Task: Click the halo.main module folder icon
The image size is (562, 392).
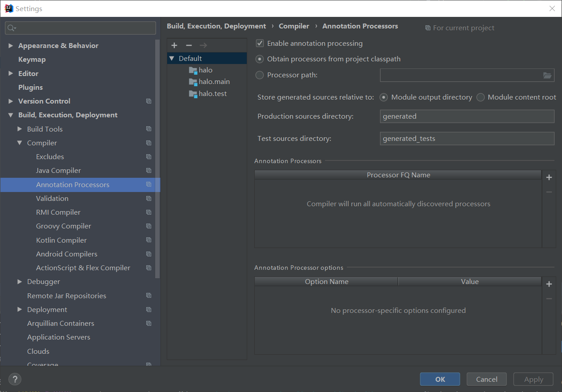Action: 193,82
